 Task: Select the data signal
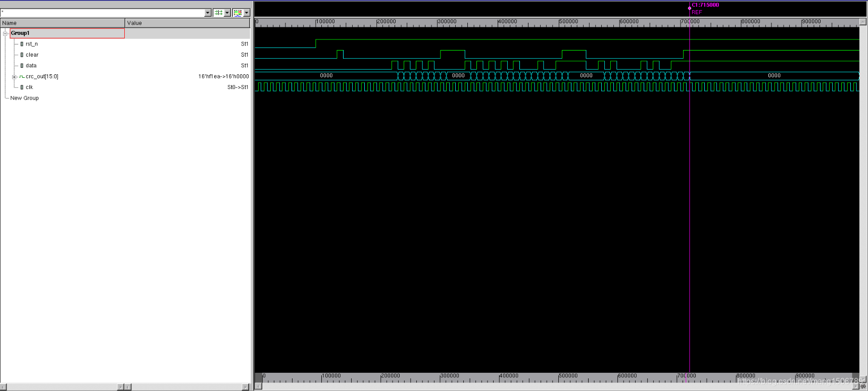(31, 66)
